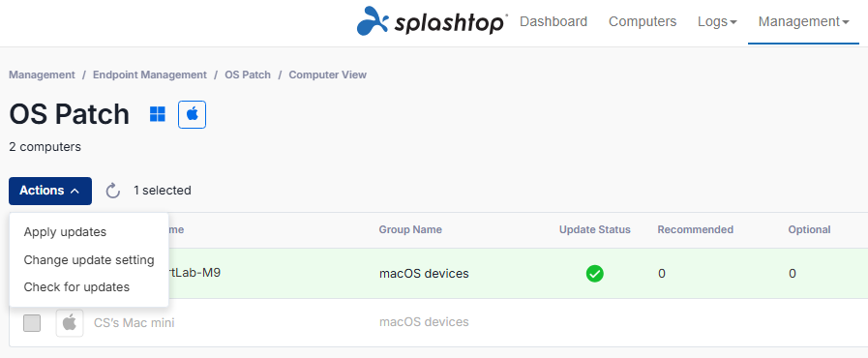The height and width of the screenshot is (358, 868).
Task: Click the green update status checkmark
Action: (595, 274)
